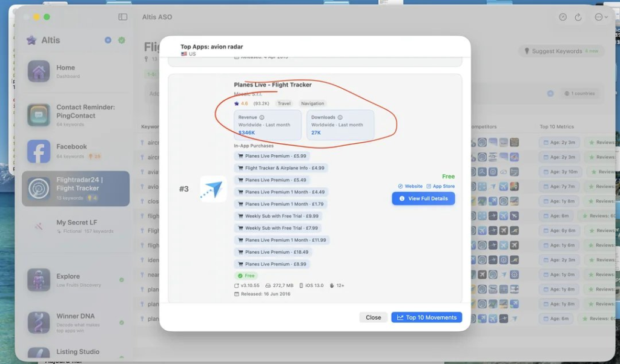Open Top 10 Movements chart
The width and height of the screenshot is (620, 364).
click(427, 317)
